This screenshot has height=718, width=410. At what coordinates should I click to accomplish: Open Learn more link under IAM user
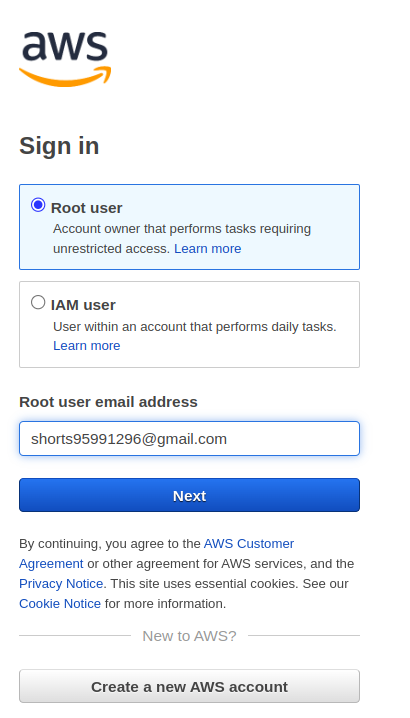pos(87,346)
